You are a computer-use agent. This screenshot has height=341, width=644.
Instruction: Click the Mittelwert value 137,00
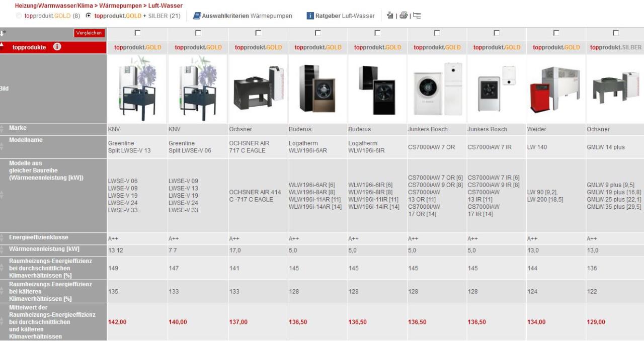238,322
